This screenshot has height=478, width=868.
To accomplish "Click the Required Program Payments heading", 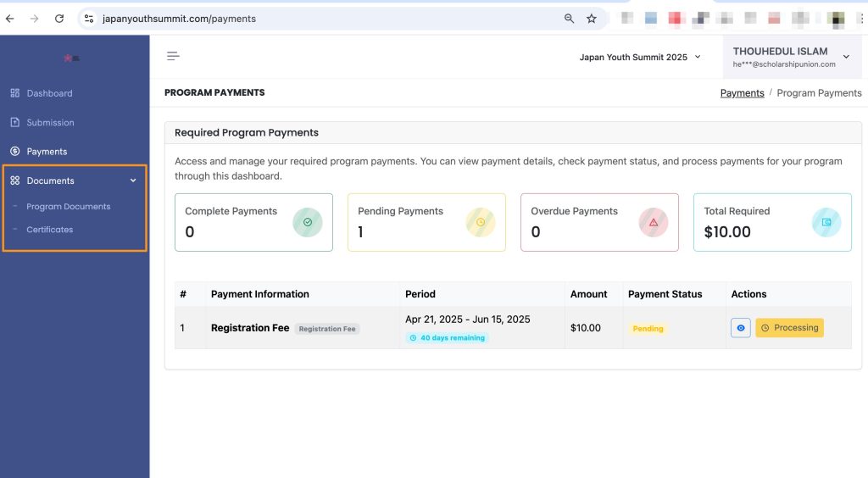I will pos(247,132).
